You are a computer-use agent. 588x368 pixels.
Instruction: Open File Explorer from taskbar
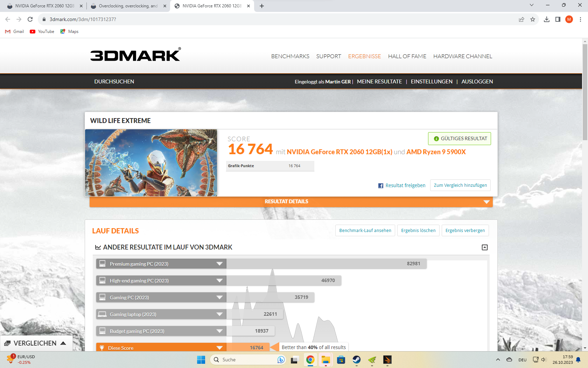[x=326, y=360]
